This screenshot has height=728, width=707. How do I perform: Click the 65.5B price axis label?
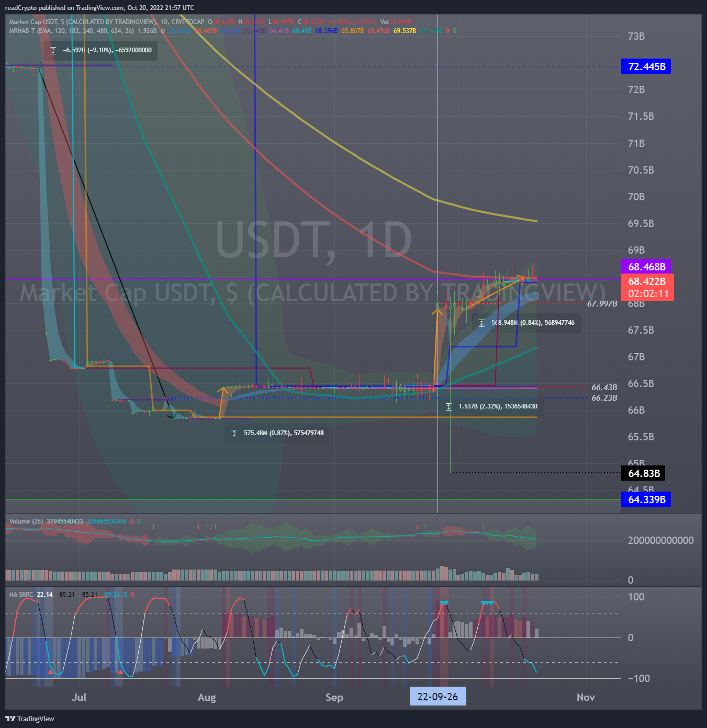coord(641,437)
